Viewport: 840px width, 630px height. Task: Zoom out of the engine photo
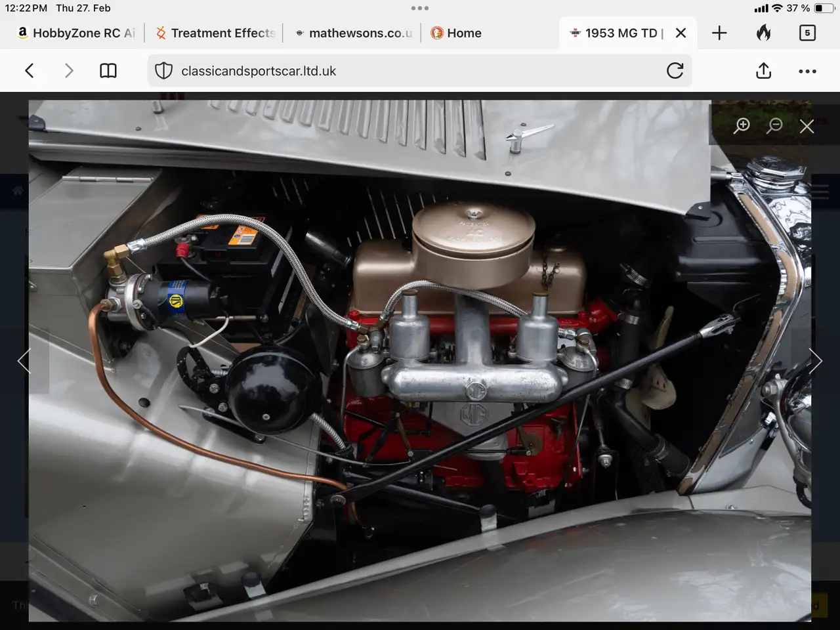coord(774,125)
